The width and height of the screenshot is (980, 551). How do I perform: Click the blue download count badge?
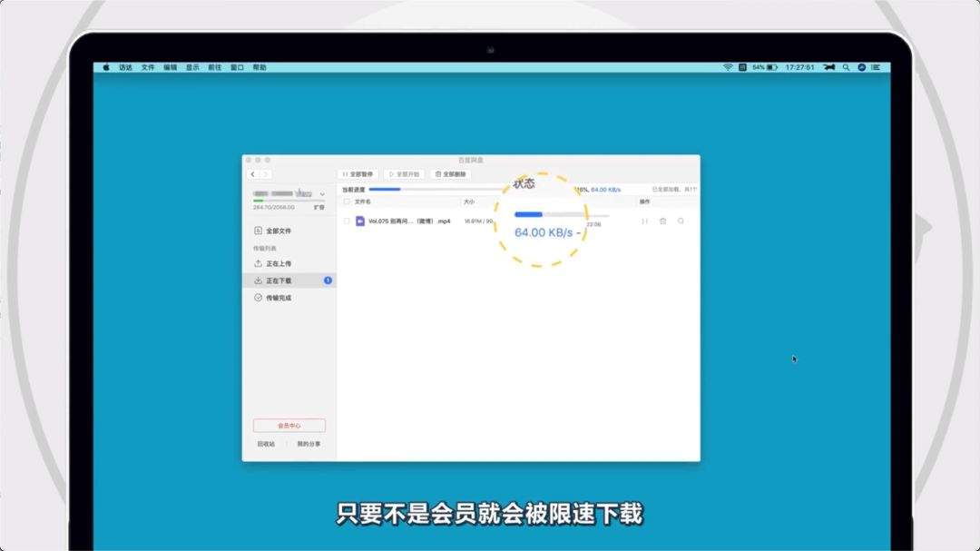328,280
